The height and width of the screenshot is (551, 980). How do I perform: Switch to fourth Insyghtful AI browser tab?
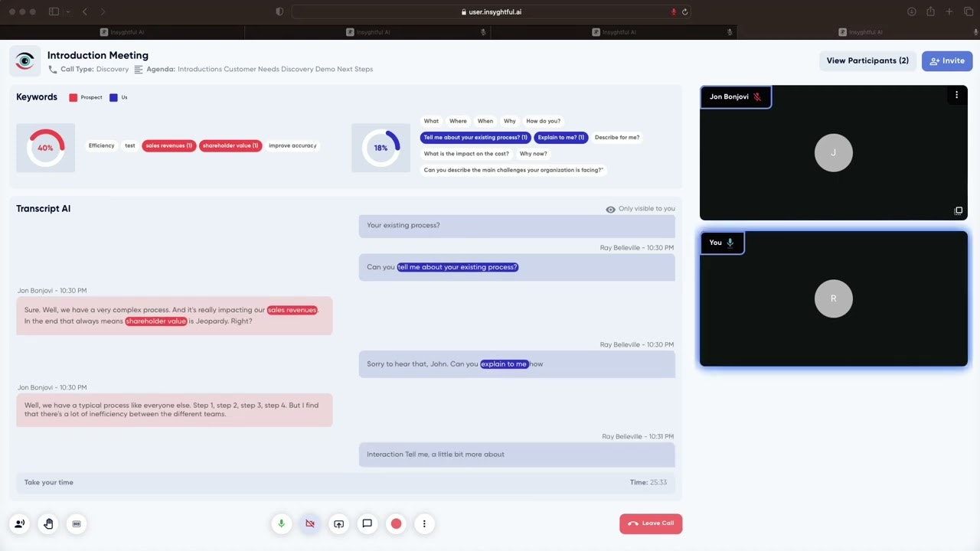coord(859,32)
